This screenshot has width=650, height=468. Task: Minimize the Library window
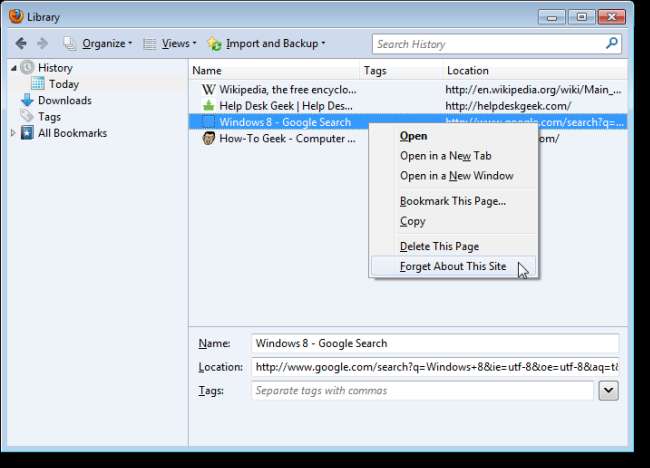[x=551, y=17]
